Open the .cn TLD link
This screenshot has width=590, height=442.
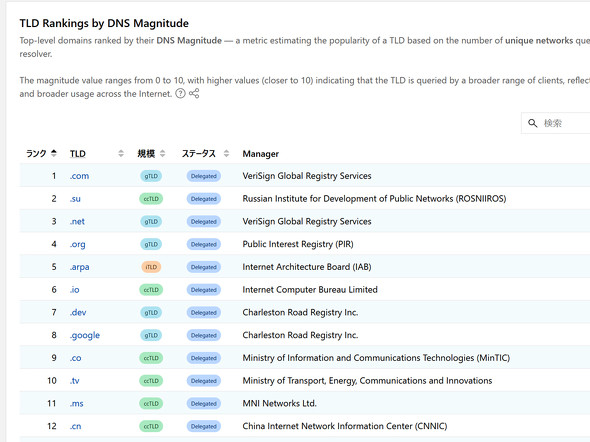(75, 426)
